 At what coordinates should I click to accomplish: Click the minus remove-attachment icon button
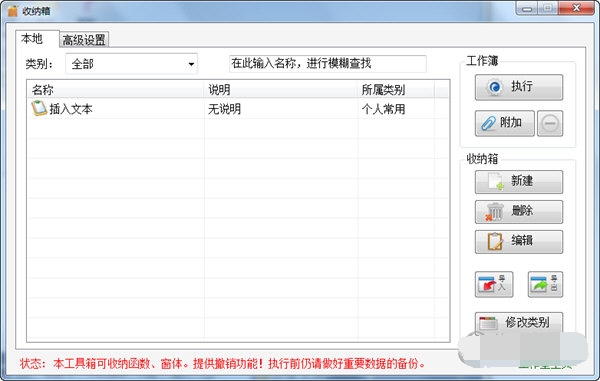(550, 123)
